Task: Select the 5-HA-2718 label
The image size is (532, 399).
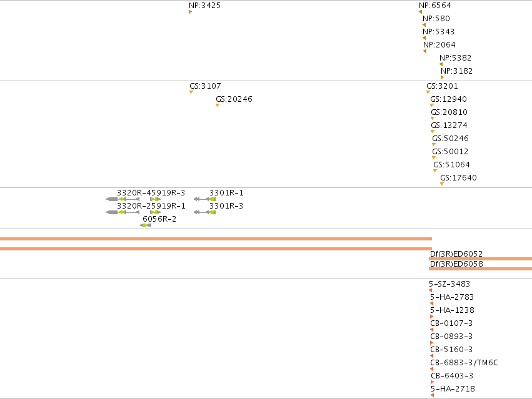Action: [453, 389]
